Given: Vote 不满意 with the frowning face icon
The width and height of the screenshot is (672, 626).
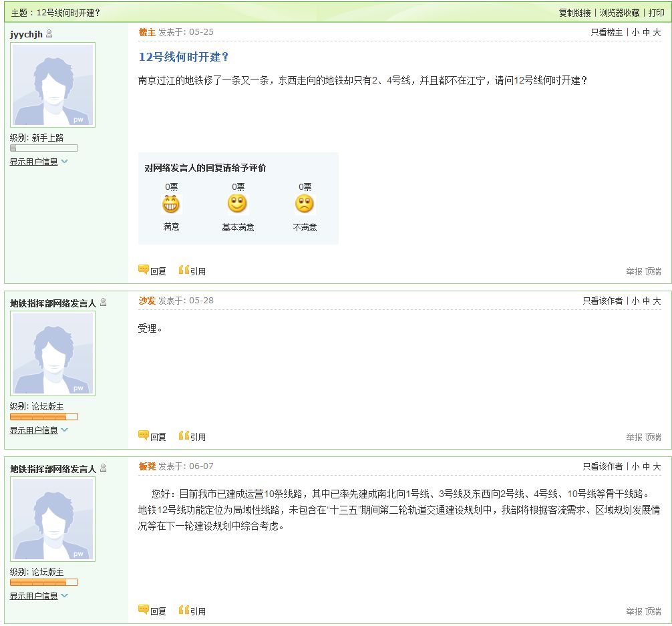Looking at the screenshot, I should [x=305, y=204].
